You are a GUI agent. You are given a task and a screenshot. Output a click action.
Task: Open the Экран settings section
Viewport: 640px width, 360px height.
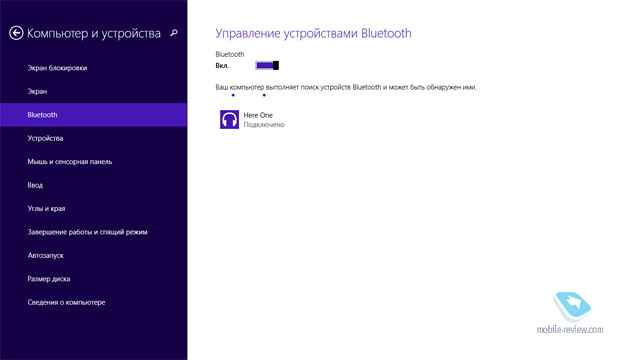93,91
